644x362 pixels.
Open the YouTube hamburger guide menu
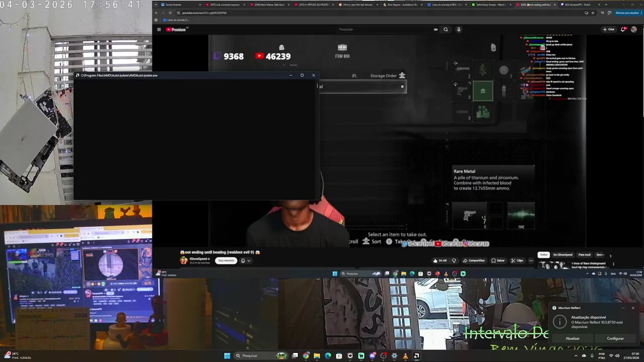159,30
